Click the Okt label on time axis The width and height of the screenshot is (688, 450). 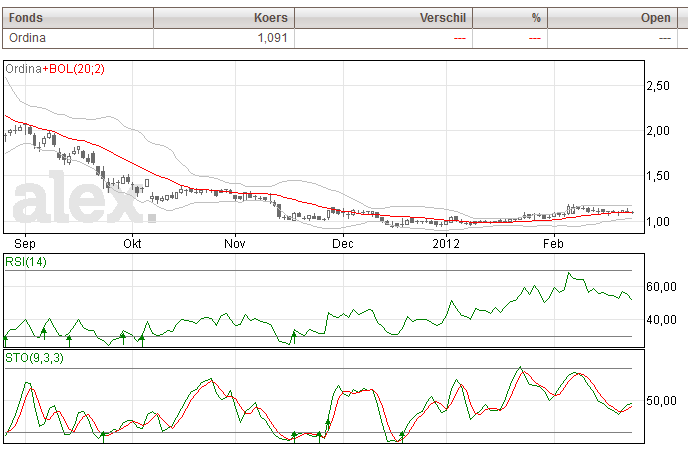(132, 244)
